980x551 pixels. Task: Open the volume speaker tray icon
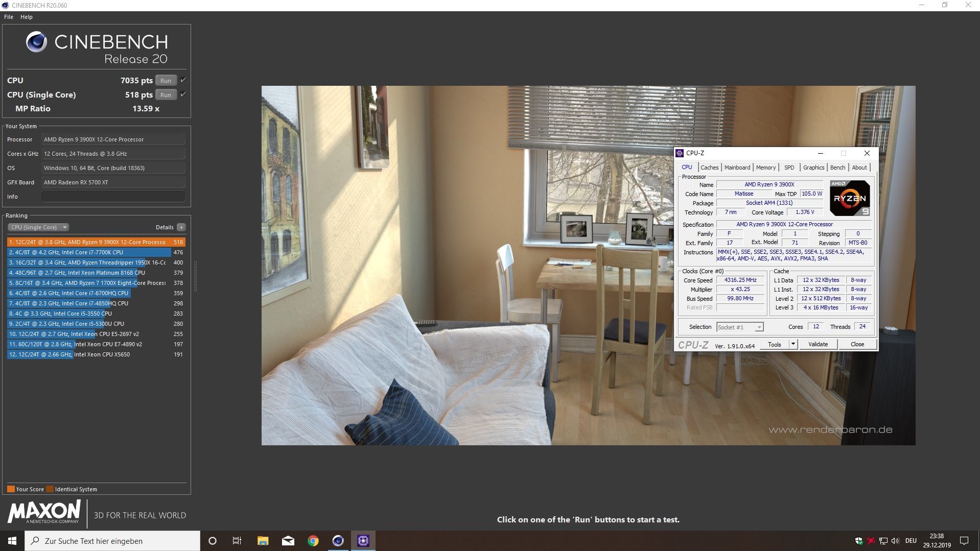[x=895, y=541]
